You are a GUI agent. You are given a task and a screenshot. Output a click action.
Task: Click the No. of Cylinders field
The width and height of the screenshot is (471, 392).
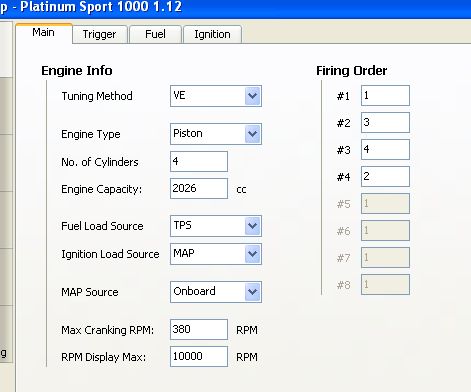click(x=199, y=162)
